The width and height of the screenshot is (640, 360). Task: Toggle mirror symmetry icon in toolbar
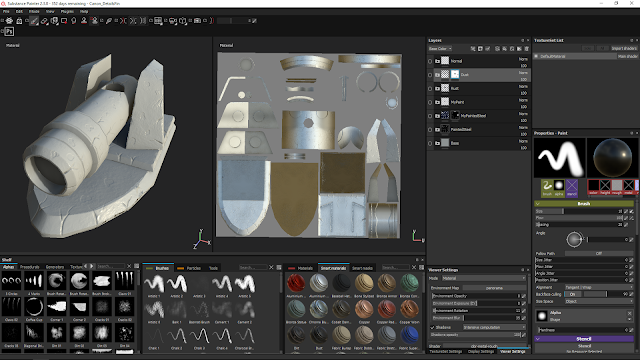point(123,21)
